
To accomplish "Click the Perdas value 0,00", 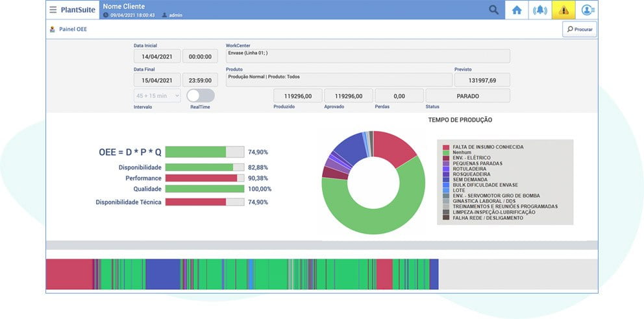I will point(399,96).
